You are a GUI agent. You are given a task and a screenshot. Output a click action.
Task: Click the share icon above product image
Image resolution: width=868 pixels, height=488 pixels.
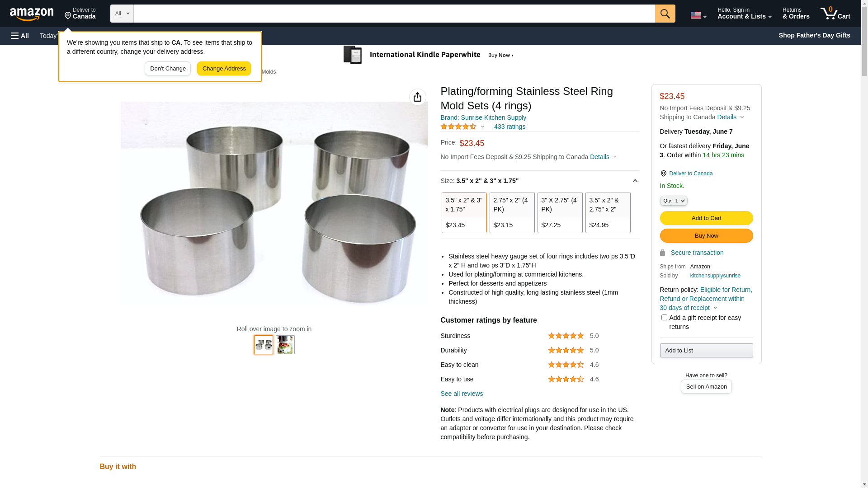pyautogui.click(x=417, y=97)
